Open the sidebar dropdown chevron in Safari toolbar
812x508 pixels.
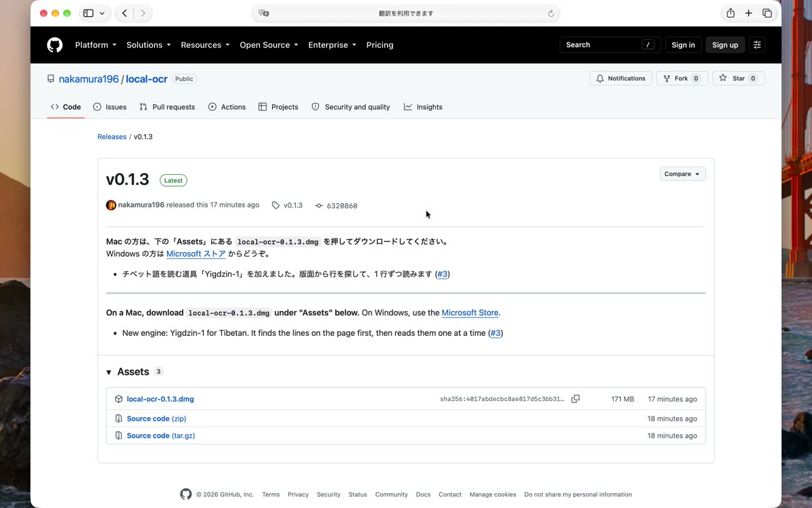tap(102, 13)
